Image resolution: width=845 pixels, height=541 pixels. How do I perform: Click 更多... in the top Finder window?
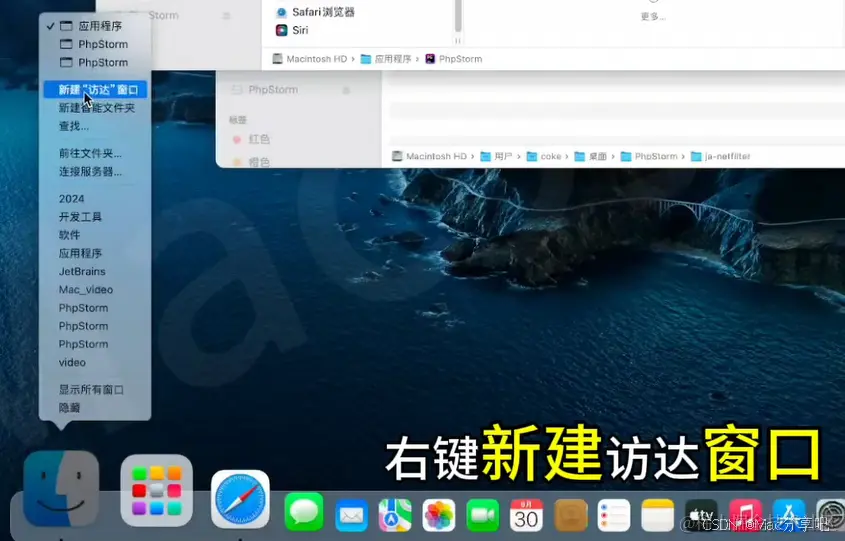[x=653, y=17]
